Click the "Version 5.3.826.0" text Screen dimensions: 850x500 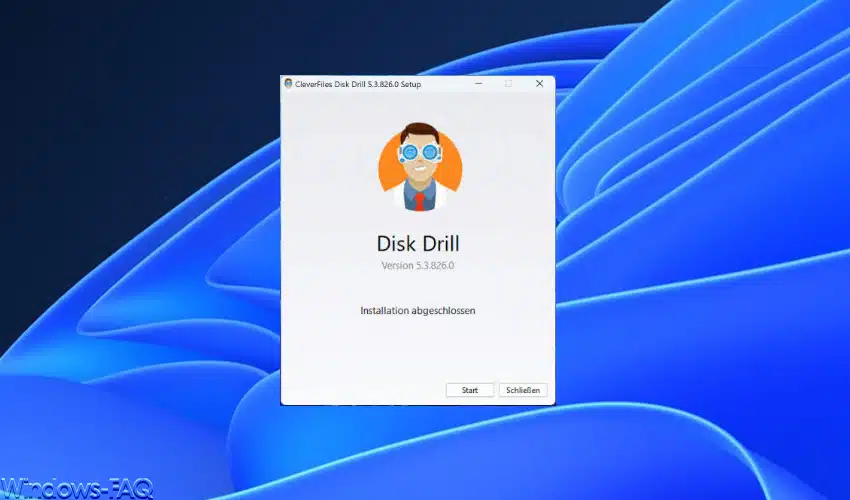(417, 266)
